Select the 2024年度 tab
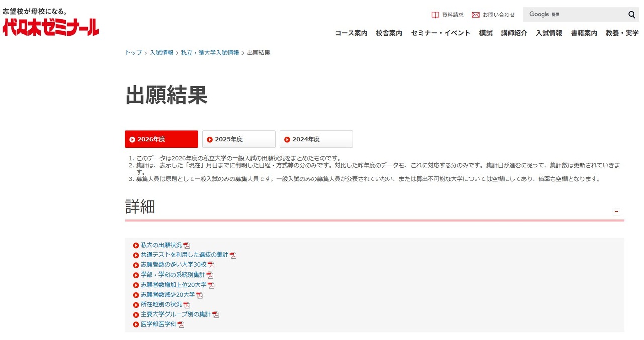 316,139
